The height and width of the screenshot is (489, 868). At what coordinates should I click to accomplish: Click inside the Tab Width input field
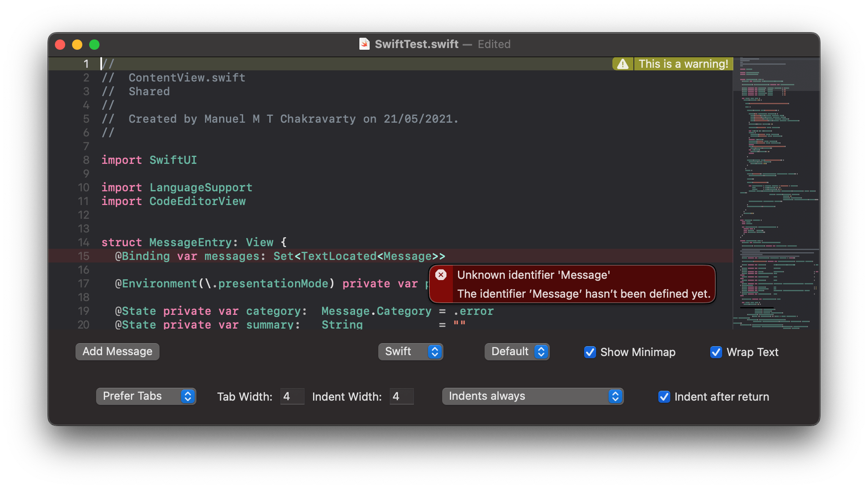click(x=292, y=396)
